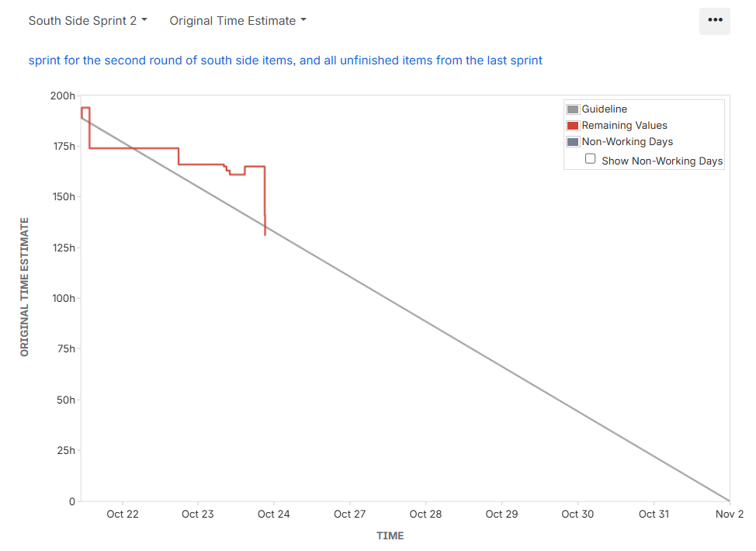Click the Remaining Values legend label

pyautogui.click(x=624, y=126)
